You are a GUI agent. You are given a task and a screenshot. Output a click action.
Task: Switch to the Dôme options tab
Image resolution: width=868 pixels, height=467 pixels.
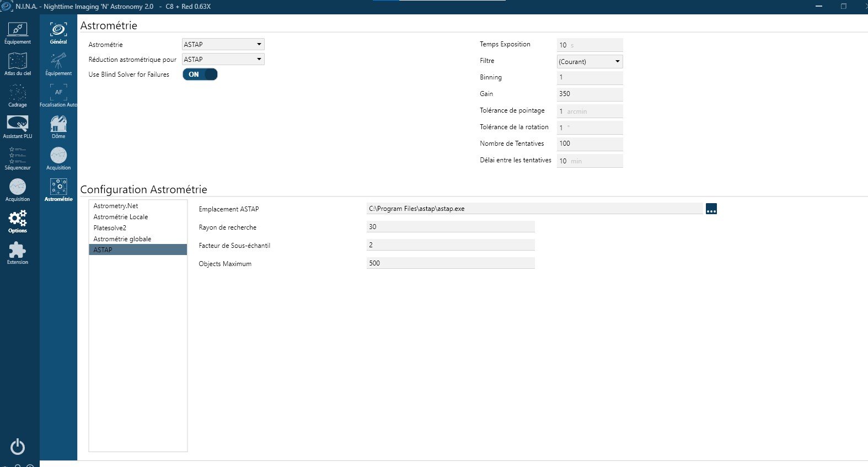pyautogui.click(x=58, y=128)
